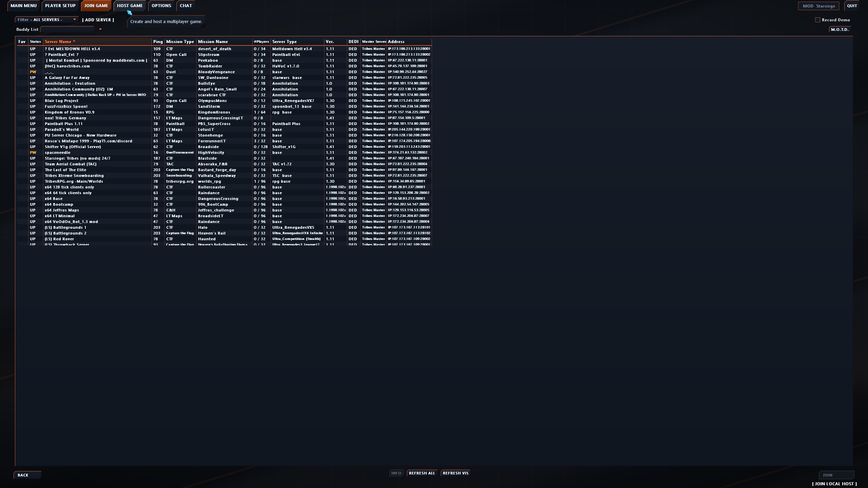
Task: Select 'TribesRPG.org -Main/Worlds' server
Action: point(224,181)
